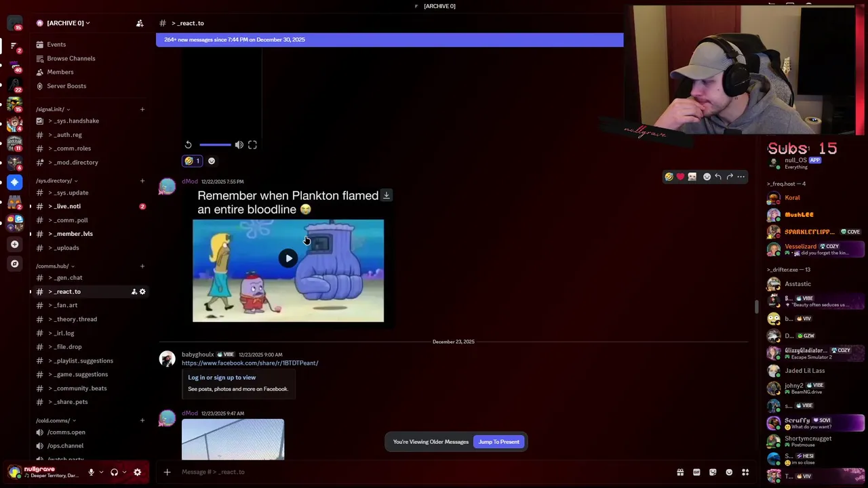Viewport: 868px width, 488px height.
Task: Open the apps launcher icon in message bar
Action: (x=745, y=472)
